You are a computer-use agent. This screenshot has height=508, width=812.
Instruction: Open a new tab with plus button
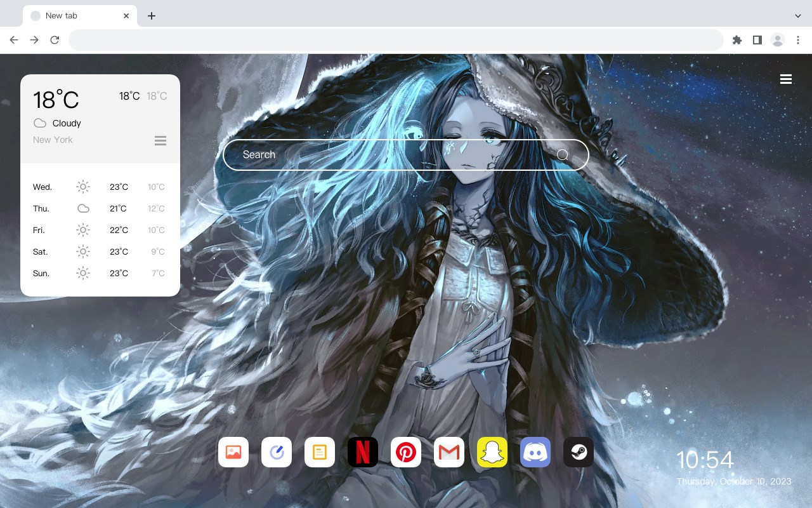[151, 16]
